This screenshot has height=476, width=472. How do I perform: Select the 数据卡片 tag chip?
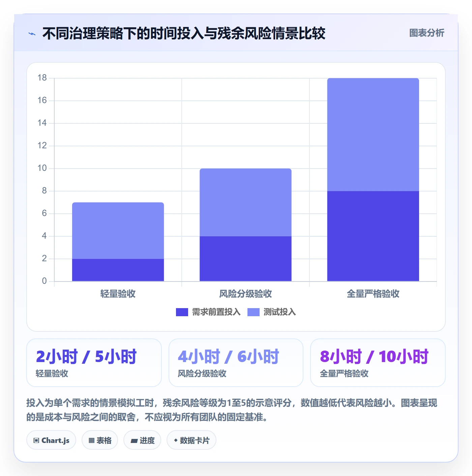pyautogui.click(x=191, y=440)
